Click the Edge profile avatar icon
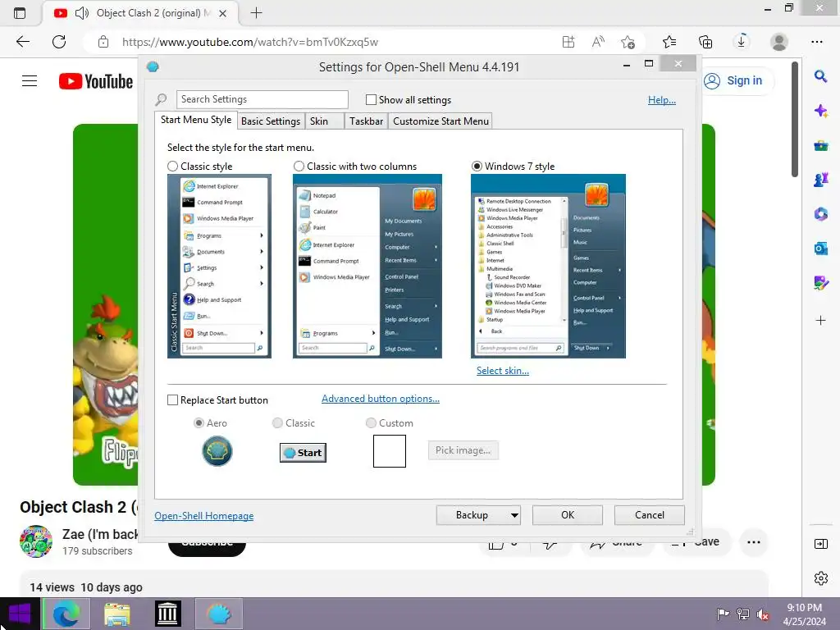The height and width of the screenshot is (630, 840). click(x=778, y=42)
